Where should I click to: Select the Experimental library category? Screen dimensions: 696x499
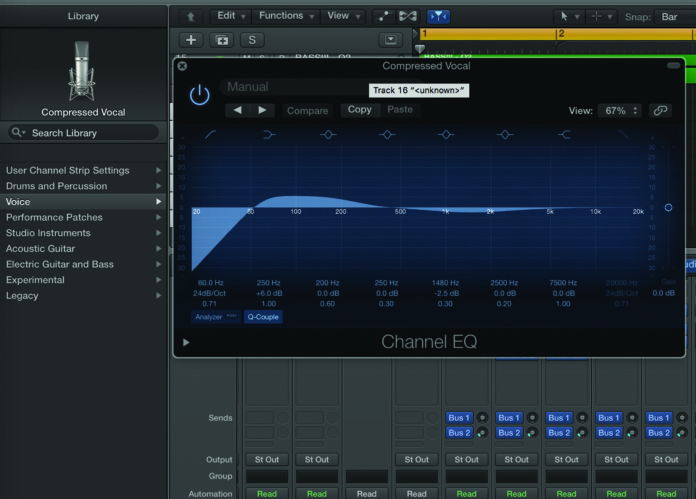coord(83,280)
